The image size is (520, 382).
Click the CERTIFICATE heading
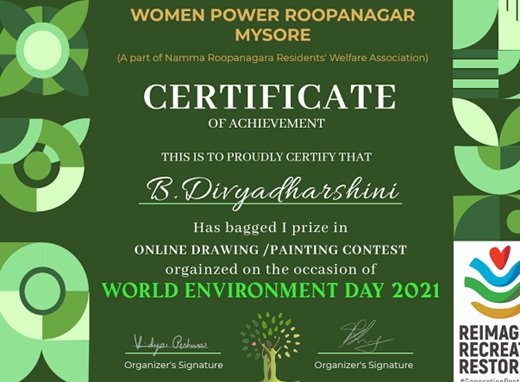(270, 97)
